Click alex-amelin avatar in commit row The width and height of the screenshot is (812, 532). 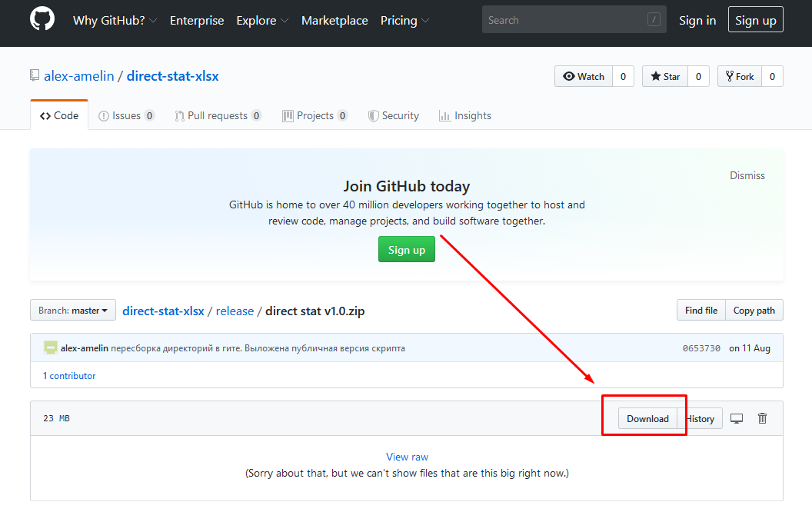coord(50,347)
